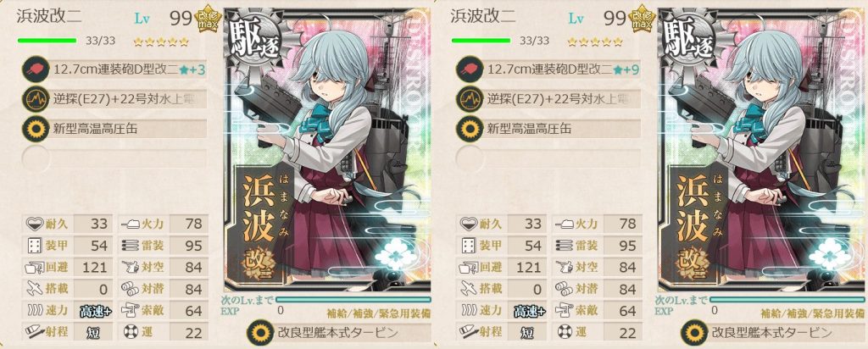This screenshot has height=349, width=868.
Task: Click the radar icon under the ★+3 gun slot
Action: pyautogui.click(x=33, y=100)
